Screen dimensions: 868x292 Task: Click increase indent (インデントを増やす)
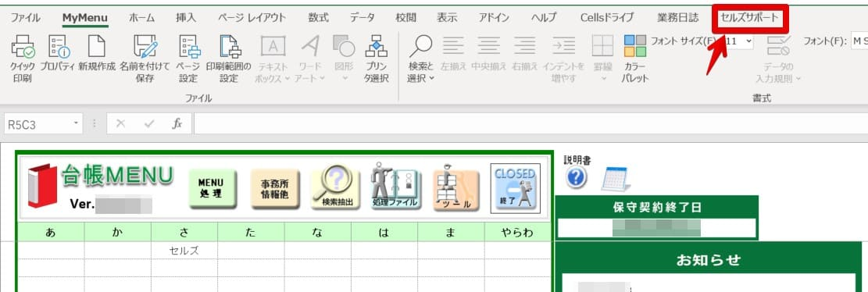563,58
